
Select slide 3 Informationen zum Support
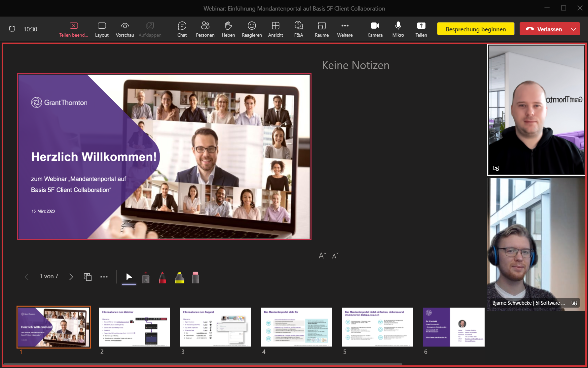tap(215, 327)
